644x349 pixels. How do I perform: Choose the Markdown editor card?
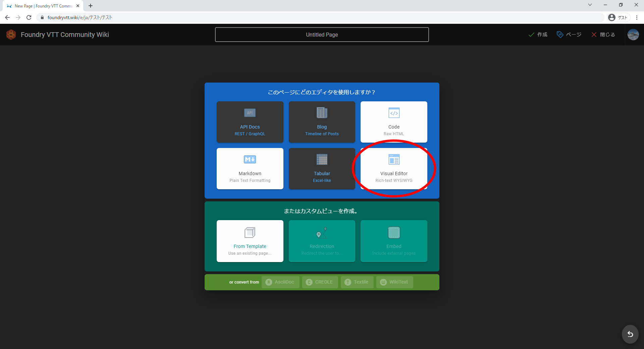click(250, 169)
